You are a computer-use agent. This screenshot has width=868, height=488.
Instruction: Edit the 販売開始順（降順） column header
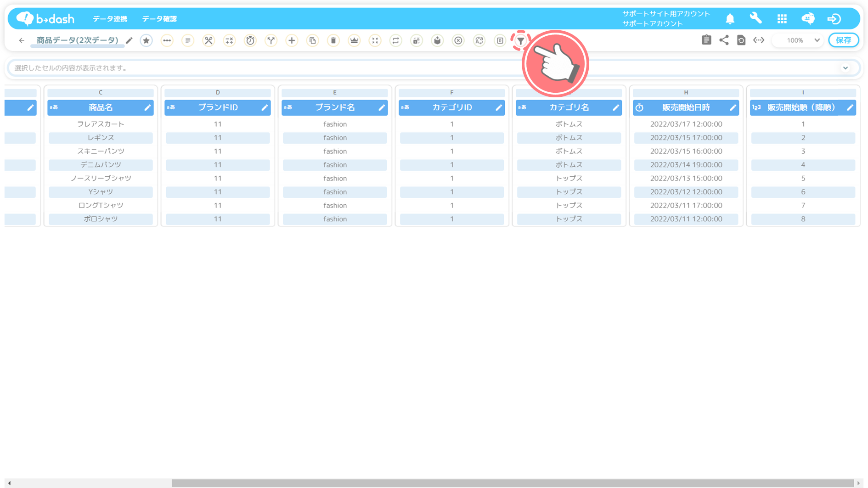point(850,107)
